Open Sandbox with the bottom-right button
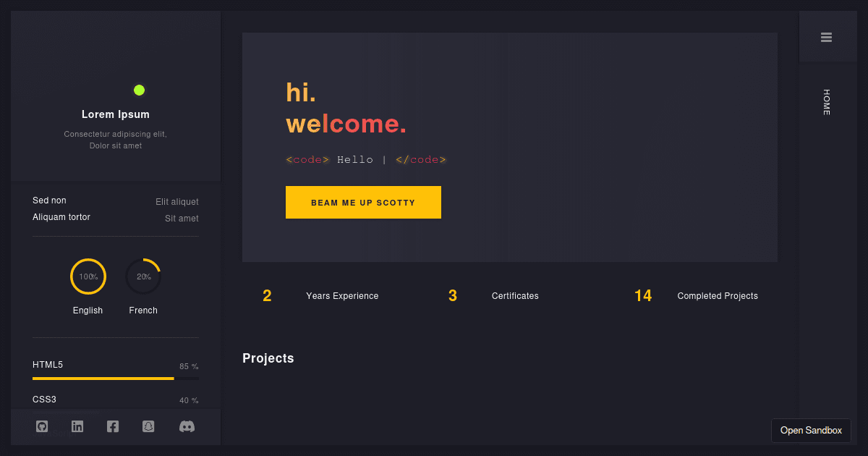 pos(811,430)
